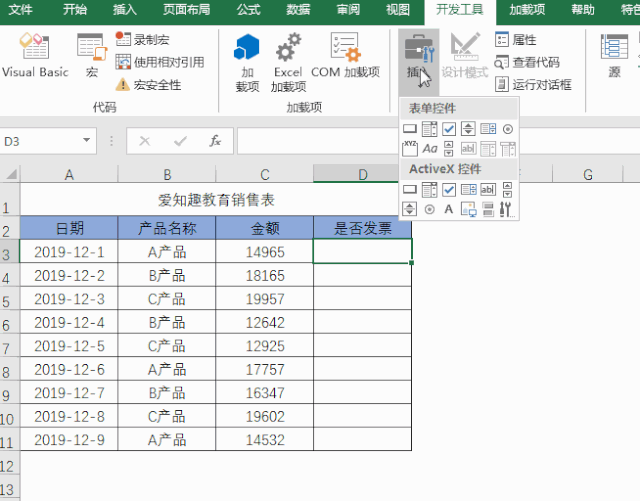Viewport: 640px width, 501px height.
Task: Insert form control list box
Action: (x=488, y=129)
